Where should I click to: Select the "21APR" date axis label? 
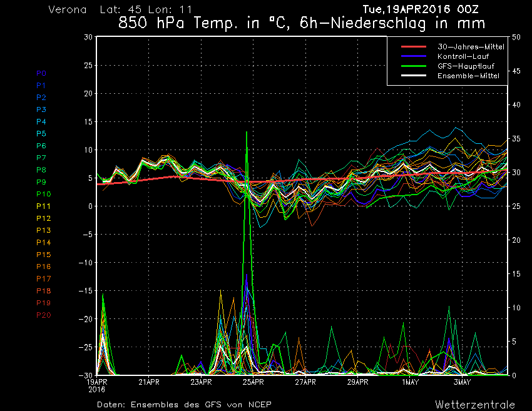click(x=149, y=382)
